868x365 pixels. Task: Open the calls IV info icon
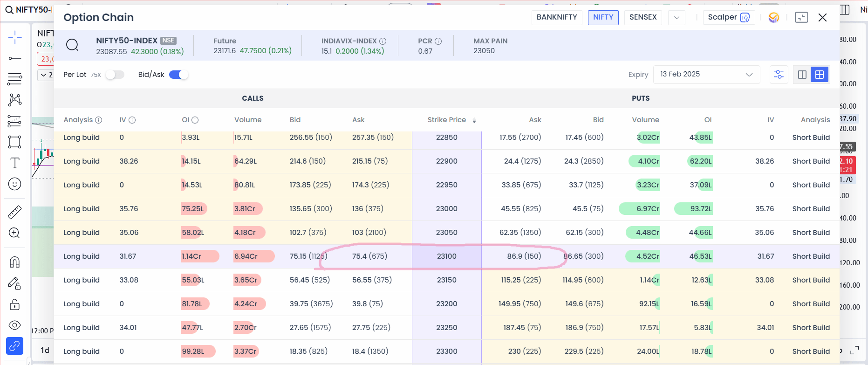(x=132, y=120)
